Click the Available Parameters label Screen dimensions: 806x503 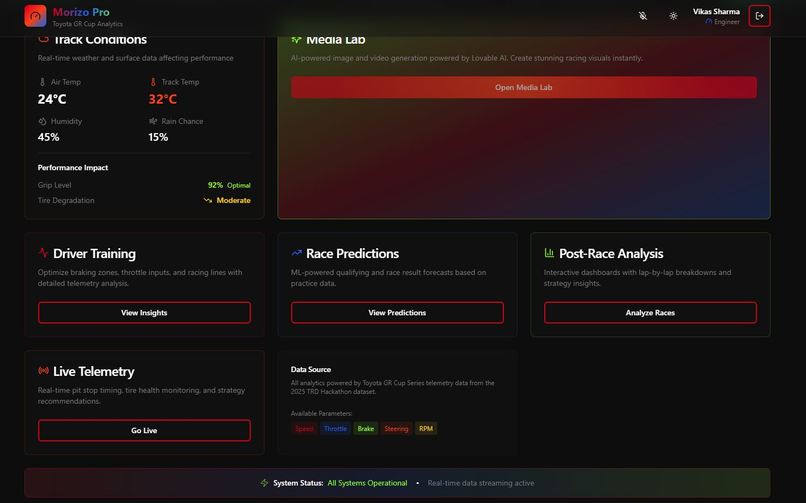321,413
